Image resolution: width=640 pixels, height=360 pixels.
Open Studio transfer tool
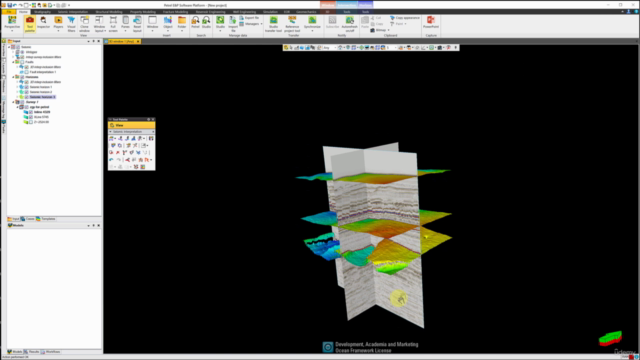click(x=273, y=24)
